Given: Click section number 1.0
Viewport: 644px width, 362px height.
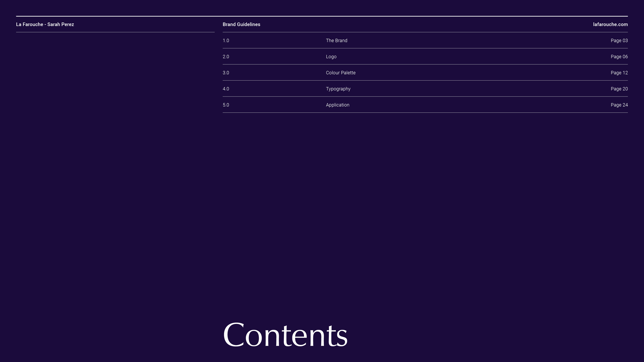Looking at the screenshot, I should 226,40.
